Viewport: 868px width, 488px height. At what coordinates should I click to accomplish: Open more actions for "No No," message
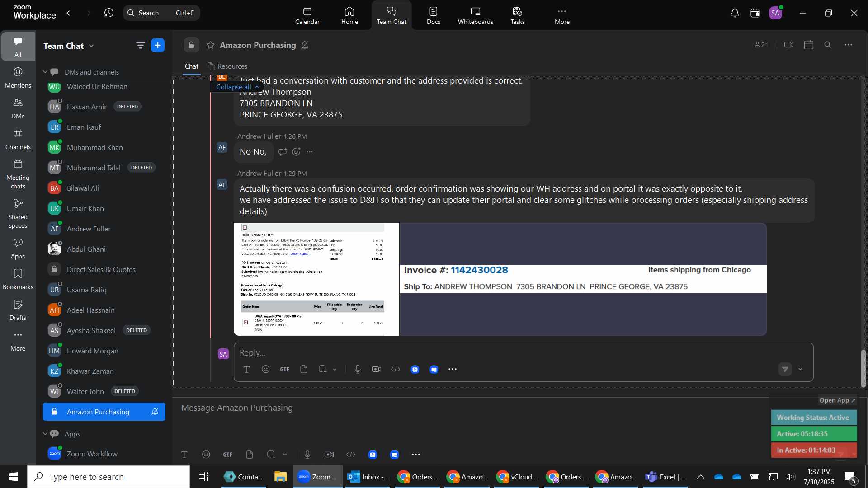(310, 152)
